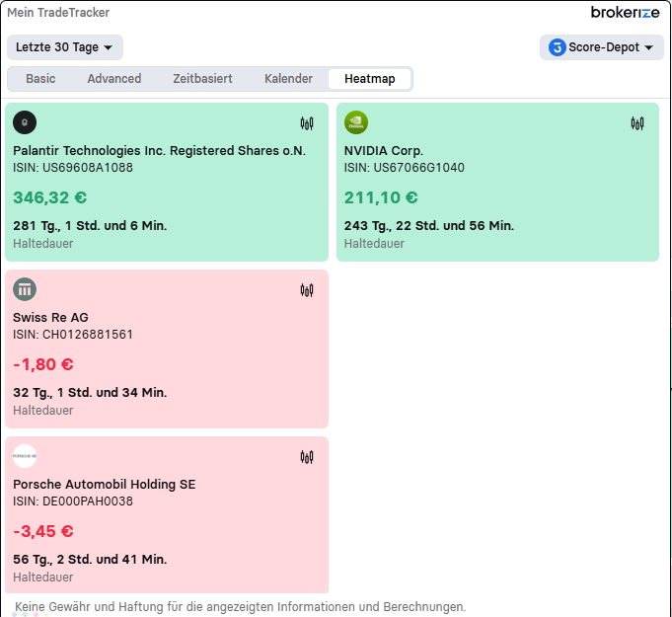Click Porsche Automobil Holding SE title
The image size is (672, 617).
(x=104, y=485)
